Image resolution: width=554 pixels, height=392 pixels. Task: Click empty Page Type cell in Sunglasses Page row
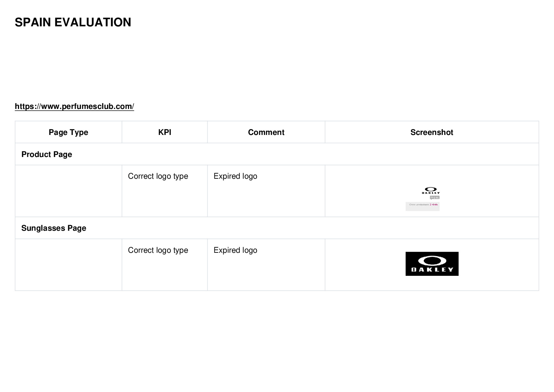pyautogui.click(x=68, y=265)
